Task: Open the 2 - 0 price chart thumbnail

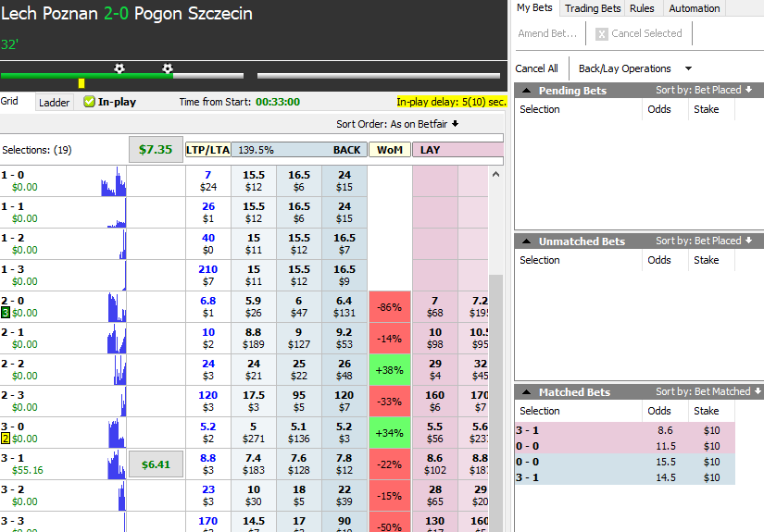Action: 117,307
